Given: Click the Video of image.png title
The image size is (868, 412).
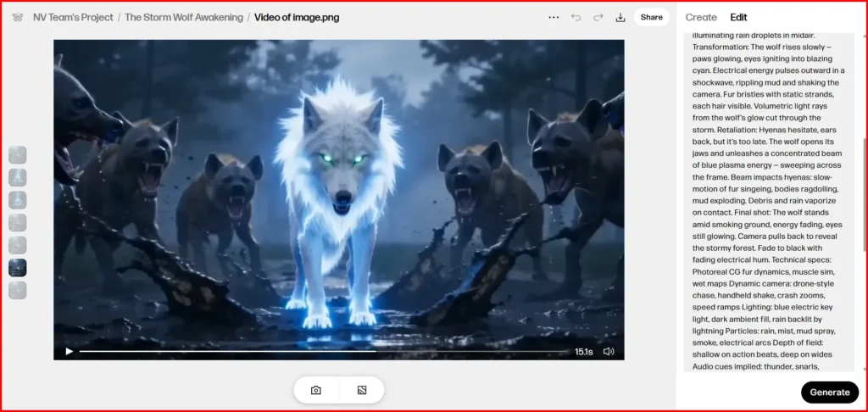Looking at the screenshot, I should tap(297, 17).
